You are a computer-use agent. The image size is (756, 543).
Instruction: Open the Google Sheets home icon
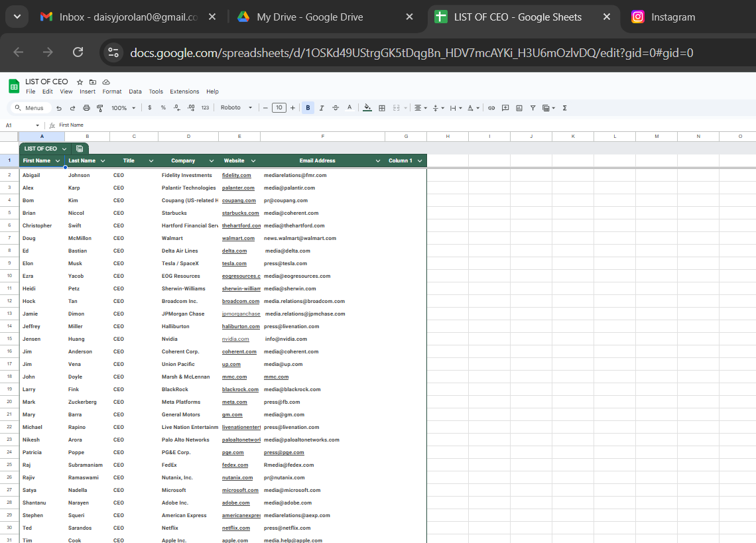point(14,87)
